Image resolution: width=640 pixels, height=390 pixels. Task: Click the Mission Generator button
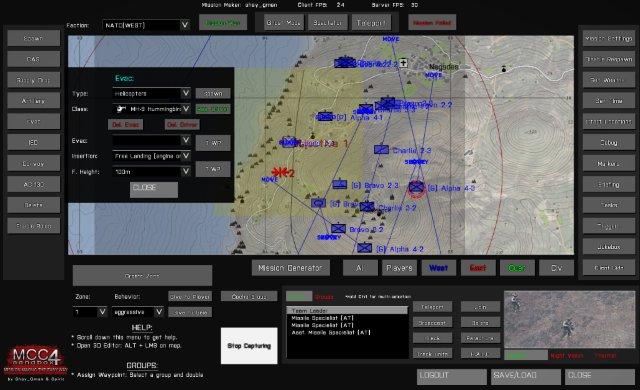[290, 268]
